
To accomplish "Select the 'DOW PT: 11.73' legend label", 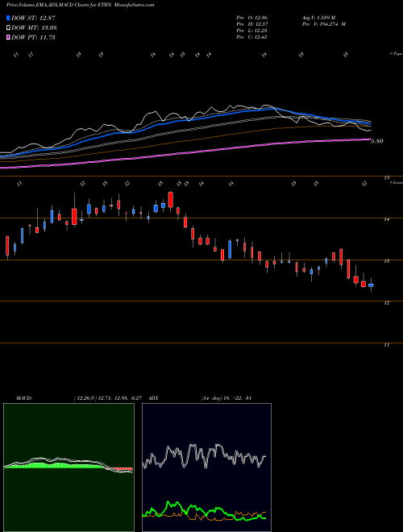I will coord(33,37).
